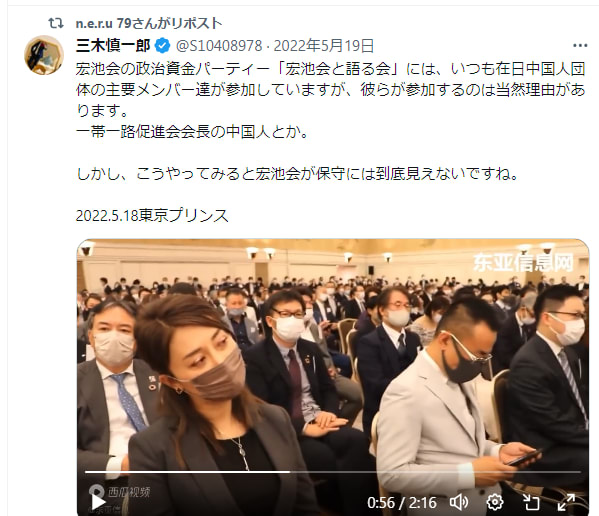
Task: Click the repost icon above the tweet
Action: tap(56, 23)
